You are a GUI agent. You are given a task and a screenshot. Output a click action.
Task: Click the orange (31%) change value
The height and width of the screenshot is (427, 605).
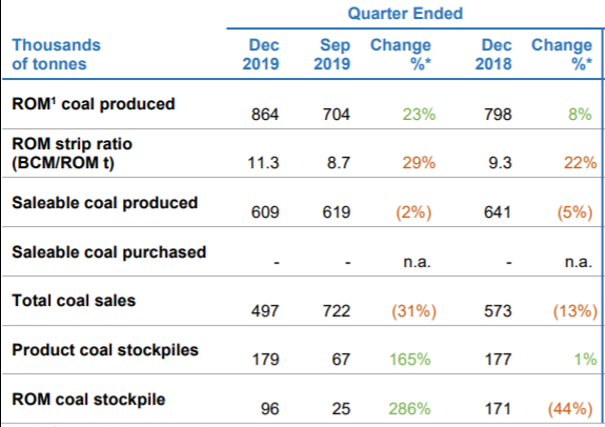pos(413,311)
